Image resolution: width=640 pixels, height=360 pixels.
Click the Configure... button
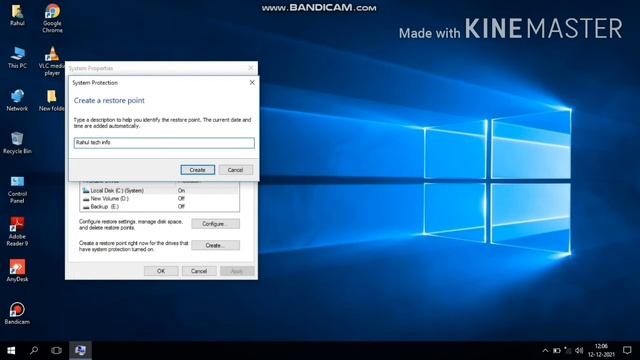point(216,224)
